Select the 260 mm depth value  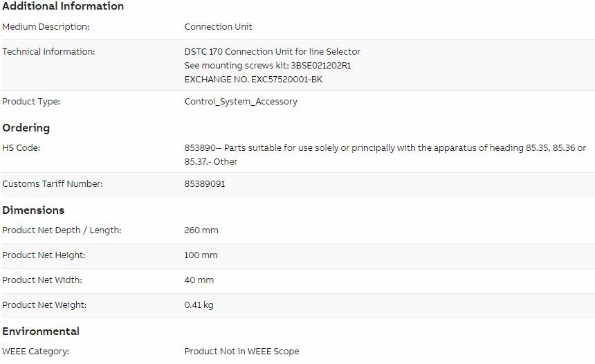click(x=201, y=230)
